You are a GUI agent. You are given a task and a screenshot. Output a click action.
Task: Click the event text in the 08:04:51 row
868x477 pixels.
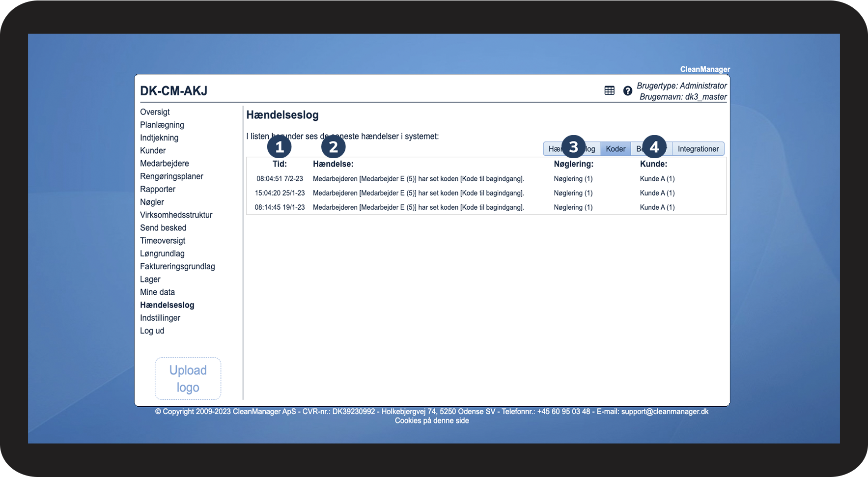419,179
